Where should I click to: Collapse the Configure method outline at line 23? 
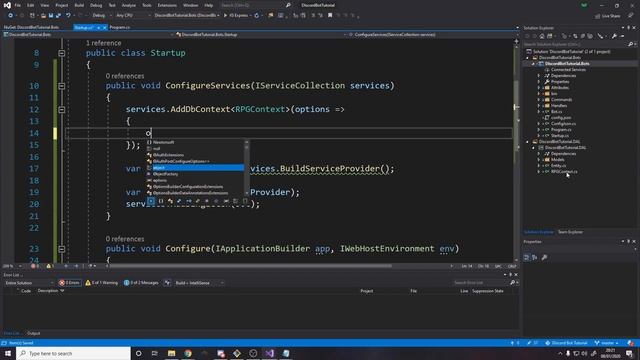pos(62,249)
